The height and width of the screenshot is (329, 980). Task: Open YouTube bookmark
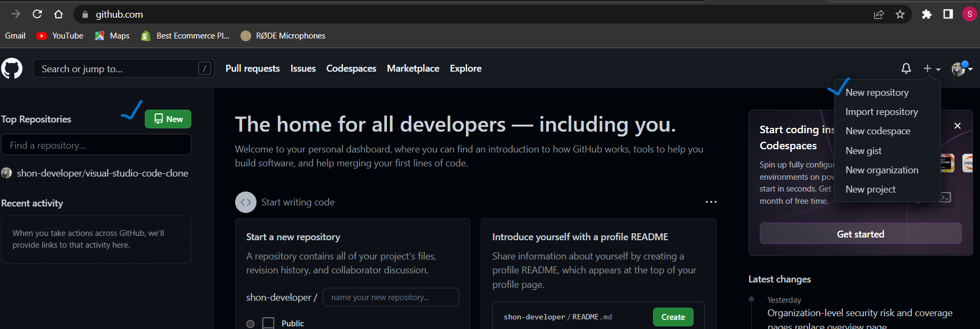click(60, 36)
